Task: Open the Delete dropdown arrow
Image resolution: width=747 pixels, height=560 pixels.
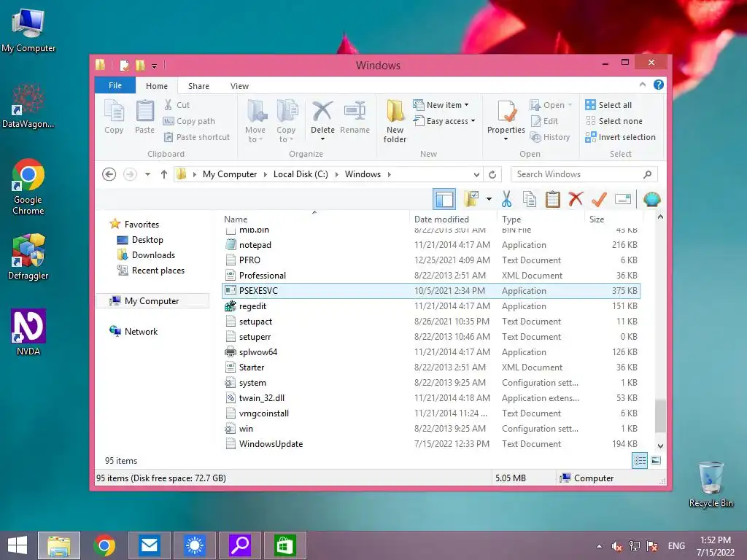Action: coord(322,139)
